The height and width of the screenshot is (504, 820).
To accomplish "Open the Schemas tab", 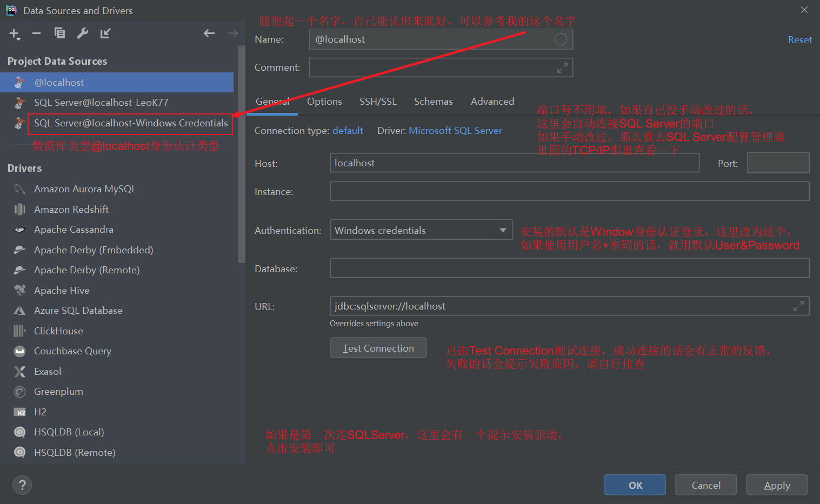I will click(434, 102).
